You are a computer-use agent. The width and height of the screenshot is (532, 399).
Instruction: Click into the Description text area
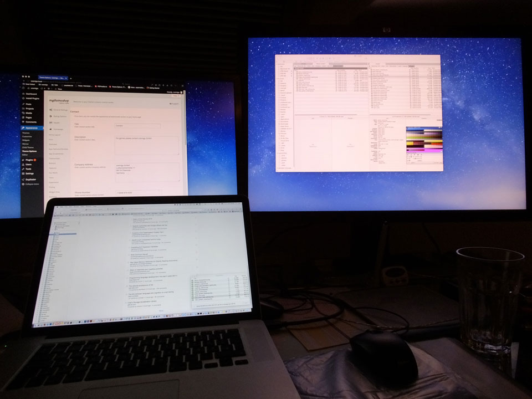tap(146, 145)
